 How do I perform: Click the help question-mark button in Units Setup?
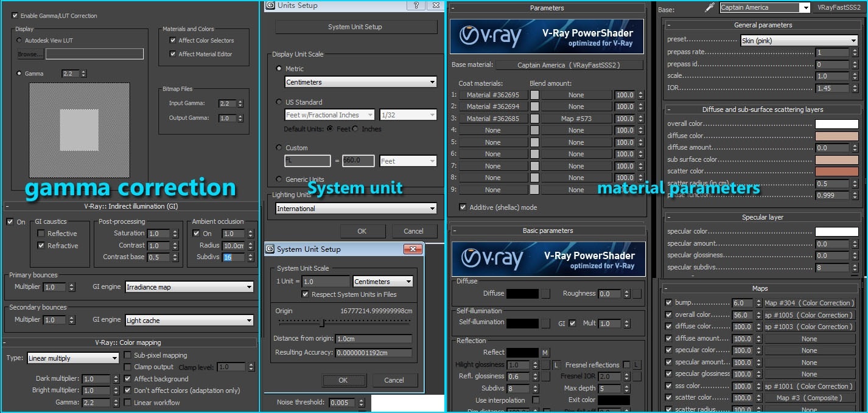pyautogui.click(x=415, y=5)
